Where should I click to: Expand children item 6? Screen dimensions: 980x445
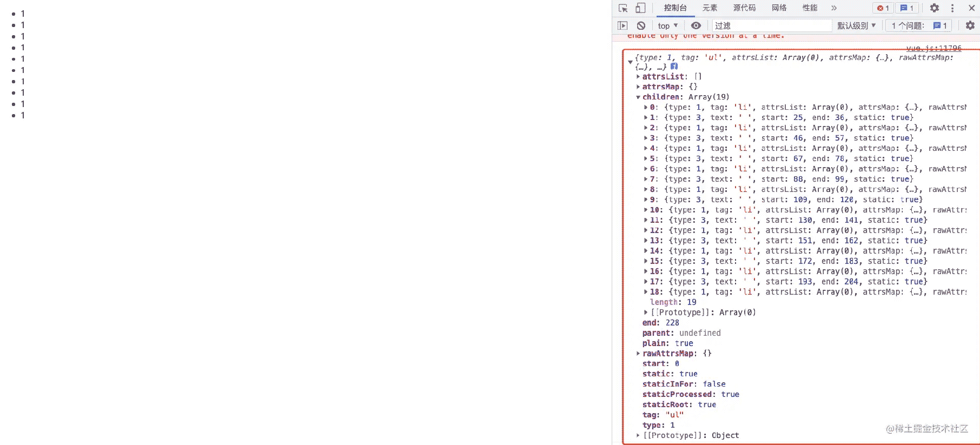point(646,169)
